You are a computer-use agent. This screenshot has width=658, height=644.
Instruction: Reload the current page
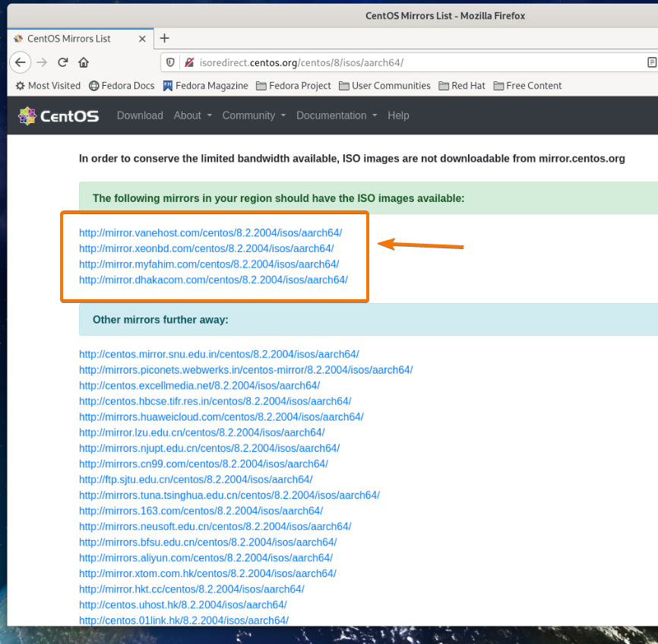(63, 62)
